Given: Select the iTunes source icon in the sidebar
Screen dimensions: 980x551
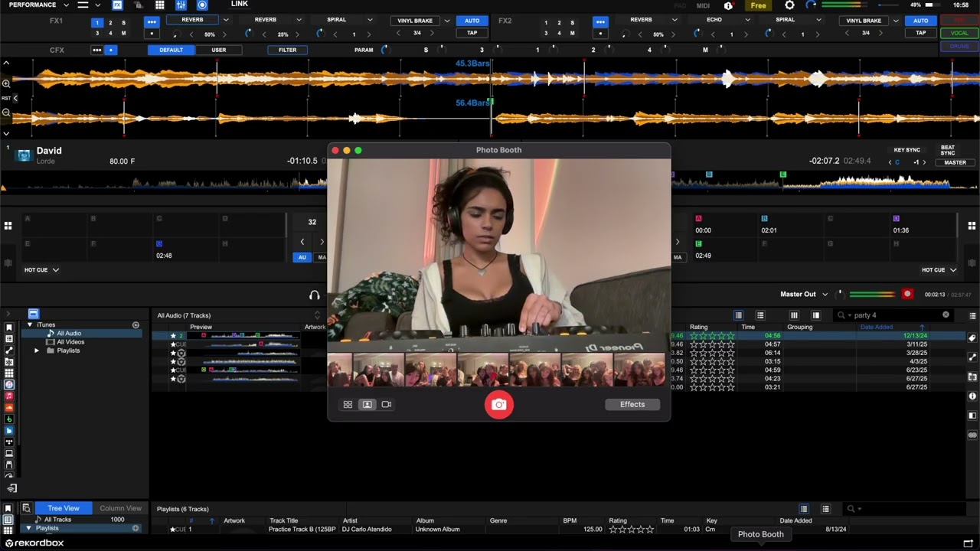Looking at the screenshot, I should (x=9, y=384).
